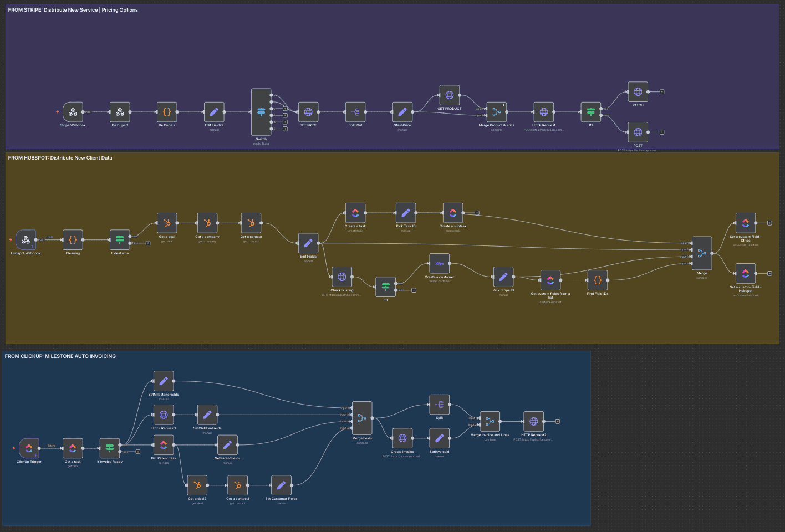The height and width of the screenshot is (532, 785).
Task: Click the plus button after PATCH node
Action: coord(662,92)
